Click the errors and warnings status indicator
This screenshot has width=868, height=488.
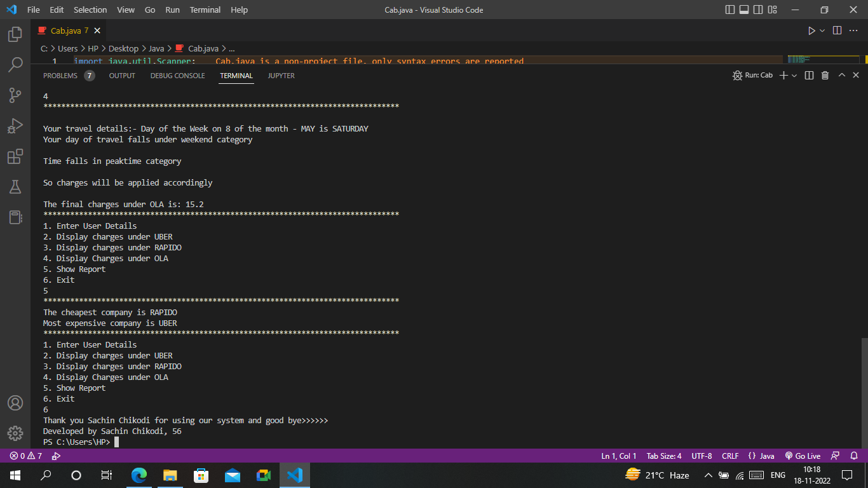click(26, 456)
